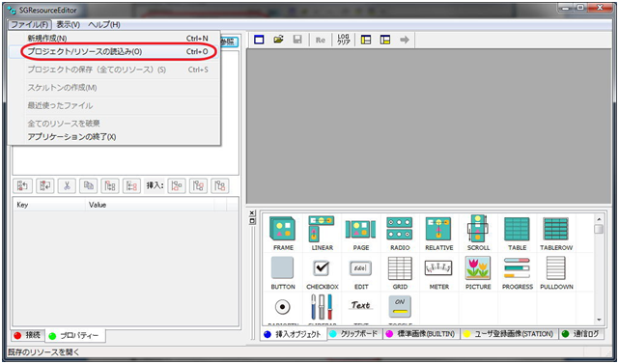This screenshot has height=364, width=619.
Task: Click スケルトンの作成(M) menu entry
Action: click(x=115, y=88)
